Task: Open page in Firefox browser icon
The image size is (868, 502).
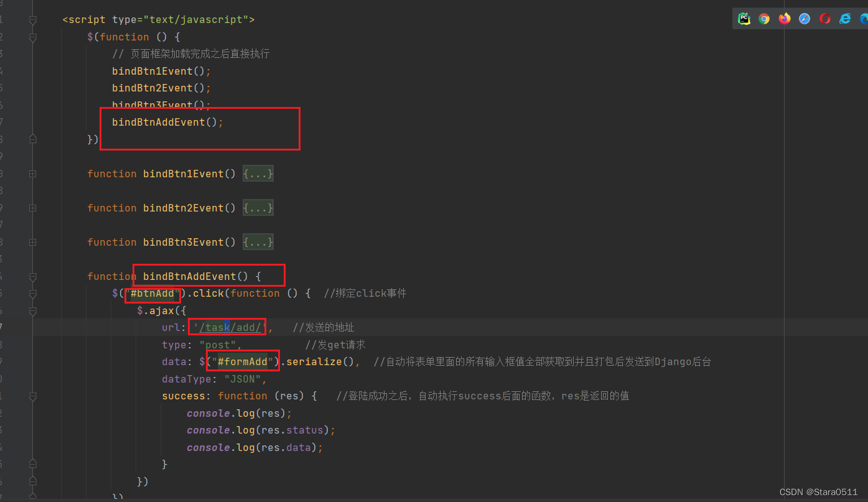Action: tap(785, 19)
